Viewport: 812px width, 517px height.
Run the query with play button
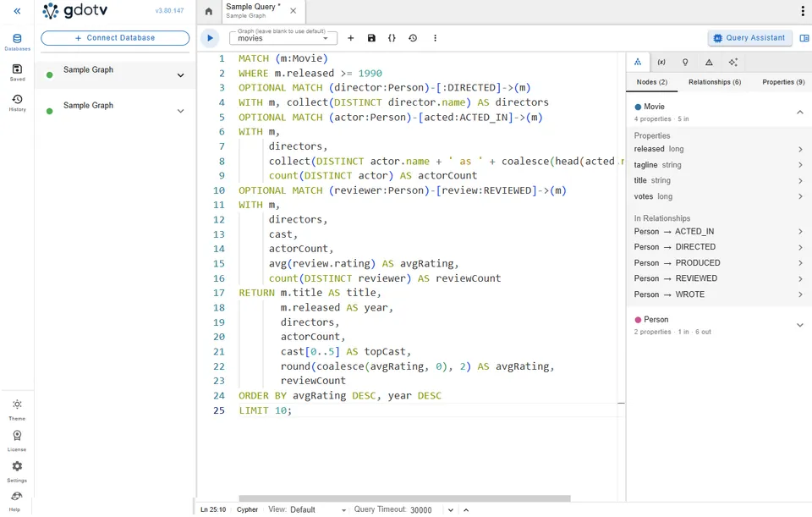click(x=210, y=38)
